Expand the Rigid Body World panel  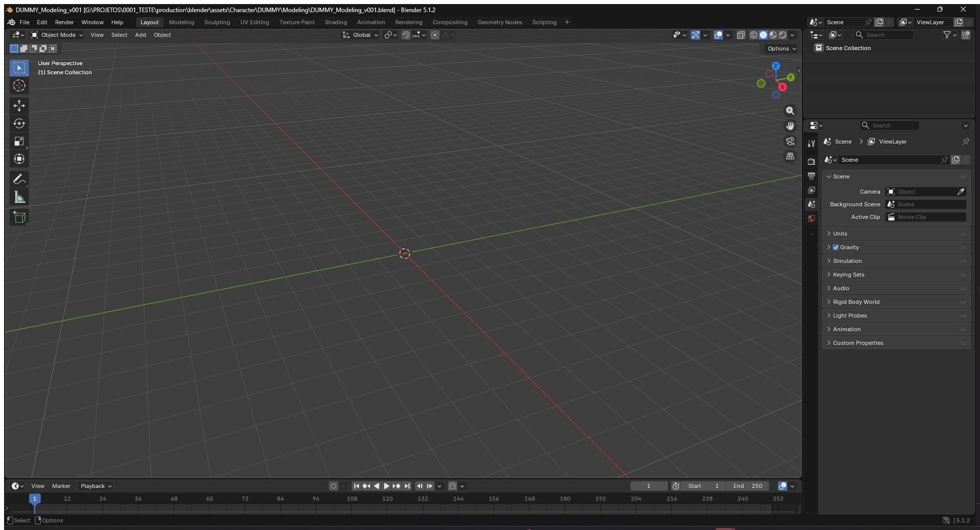coord(896,302)
